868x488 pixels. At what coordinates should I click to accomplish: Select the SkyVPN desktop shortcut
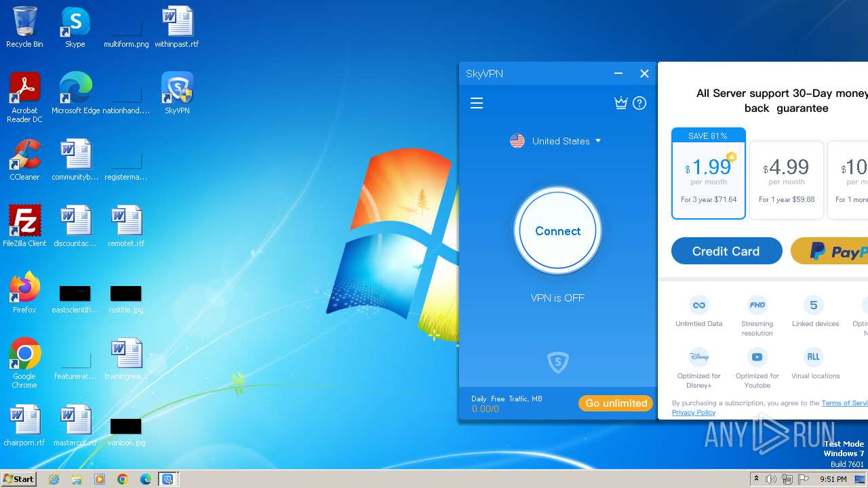(177, 94)
